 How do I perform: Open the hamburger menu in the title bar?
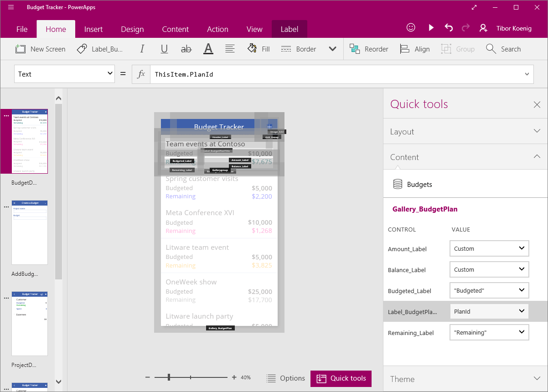coord(11,7)
